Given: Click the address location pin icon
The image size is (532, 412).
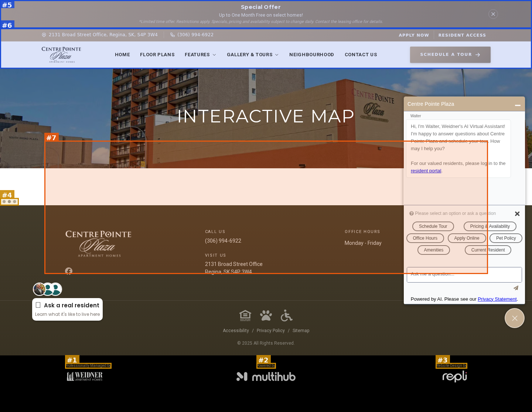Looking at the screenshot, I should (x=44, y=35).
